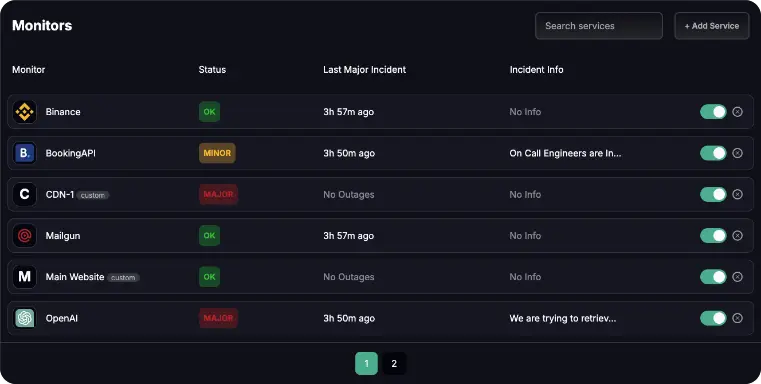Turn off the Main Website monitor toggle
761x384 pixels.
tap(713, 277)
